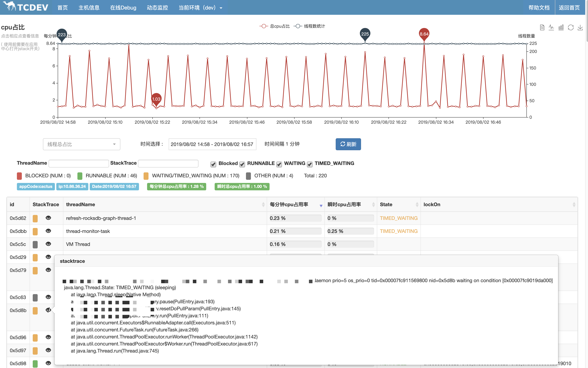Toggle the RUNNABLE state checkbox

[242, 164]
